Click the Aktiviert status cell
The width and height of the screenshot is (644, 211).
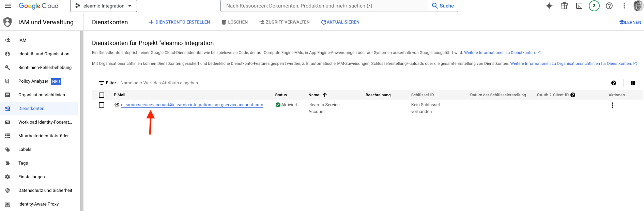tap(287, 105)
